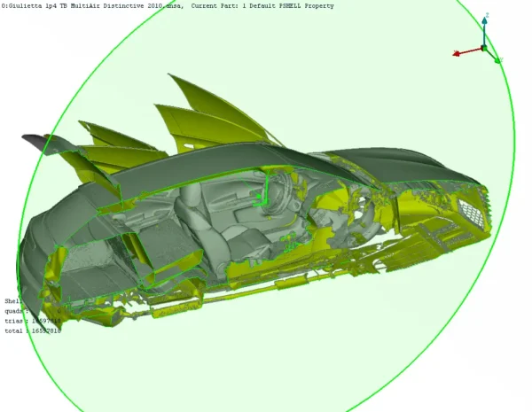The height and width of the screenshot is (412, 532).
Task: Click the 'quads' count line
Action: pyautogui.click(x=33, y=311)
